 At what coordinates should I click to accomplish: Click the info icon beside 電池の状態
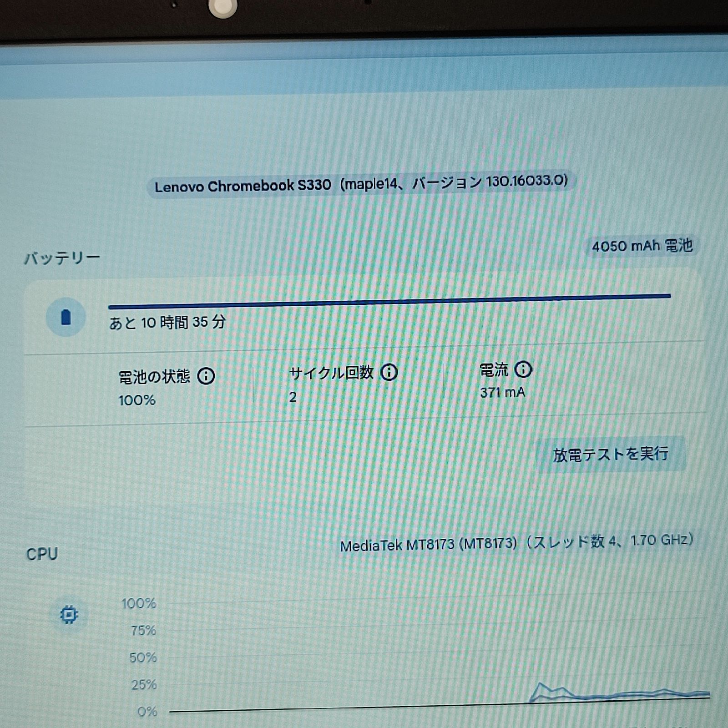click(206, 376)
